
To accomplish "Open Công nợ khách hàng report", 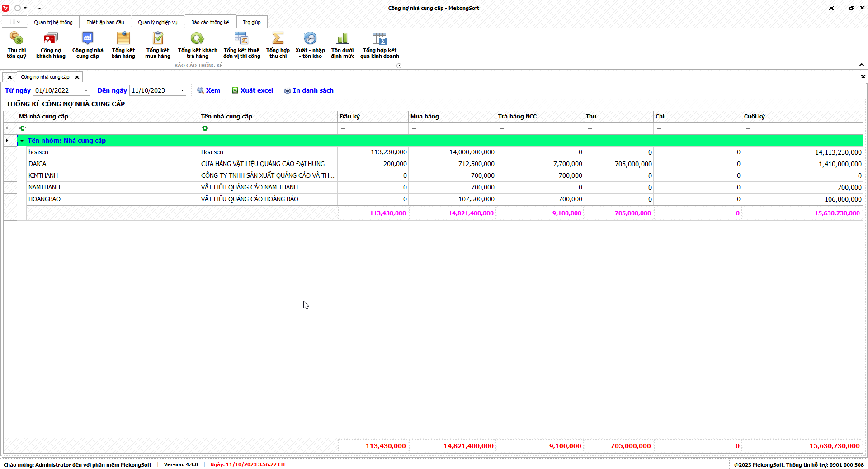I will point(51,45).
